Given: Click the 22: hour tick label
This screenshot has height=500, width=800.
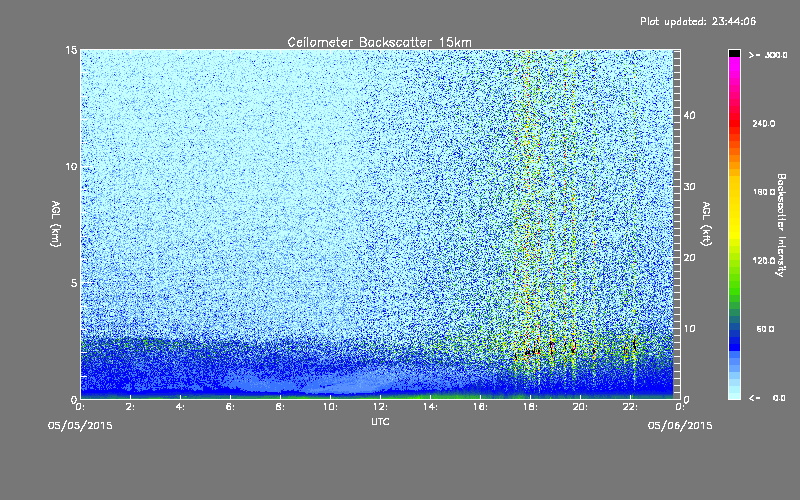Looking at the screenshot, I should [x=630, y=407].
